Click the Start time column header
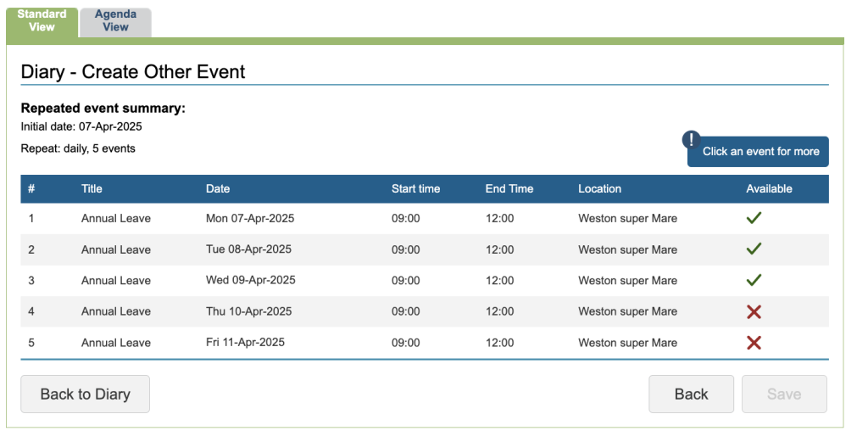The height and width of the screenshot is (442, 868). (415, 188)
